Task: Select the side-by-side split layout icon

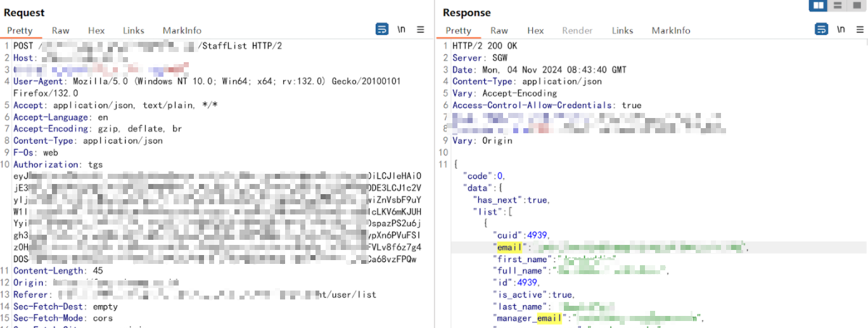Action: tap(819, 6)
